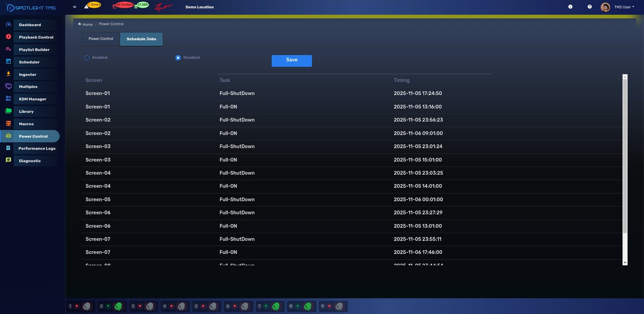Click screen 2 play status indicator

pyautogui.click(x=108, y=306)
